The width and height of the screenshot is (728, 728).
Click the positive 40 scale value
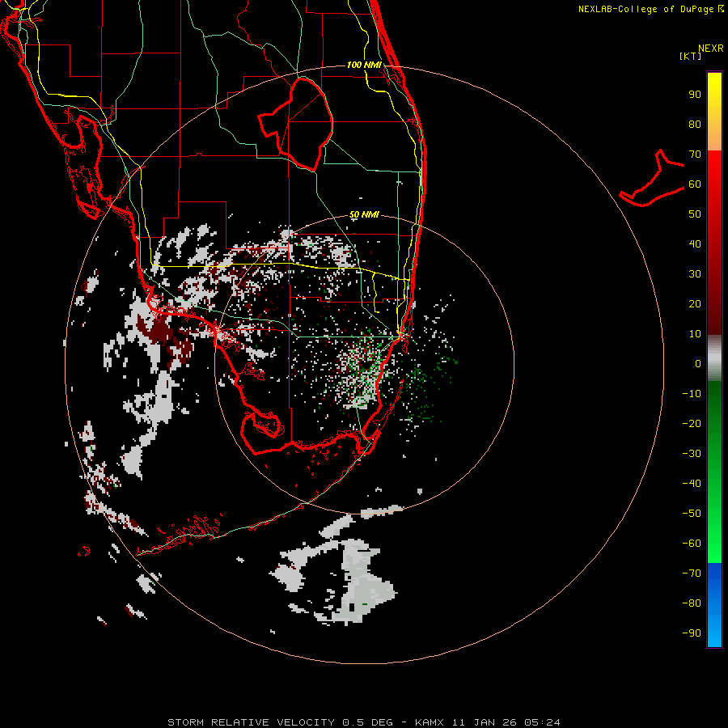pos(695,244)
